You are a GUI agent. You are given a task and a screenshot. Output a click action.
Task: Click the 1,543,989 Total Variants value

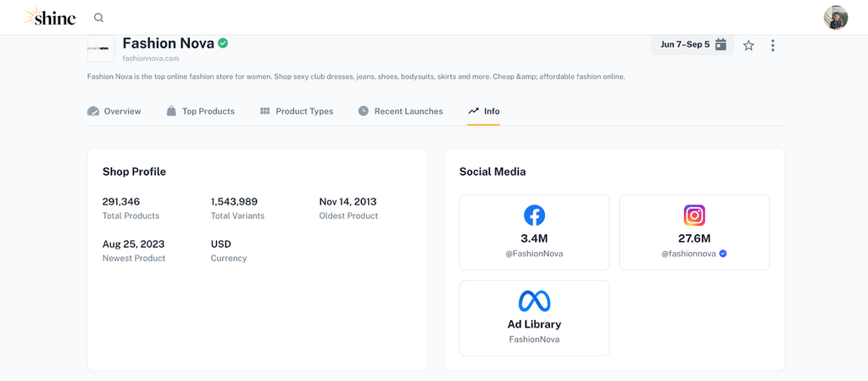click(234, 202)
